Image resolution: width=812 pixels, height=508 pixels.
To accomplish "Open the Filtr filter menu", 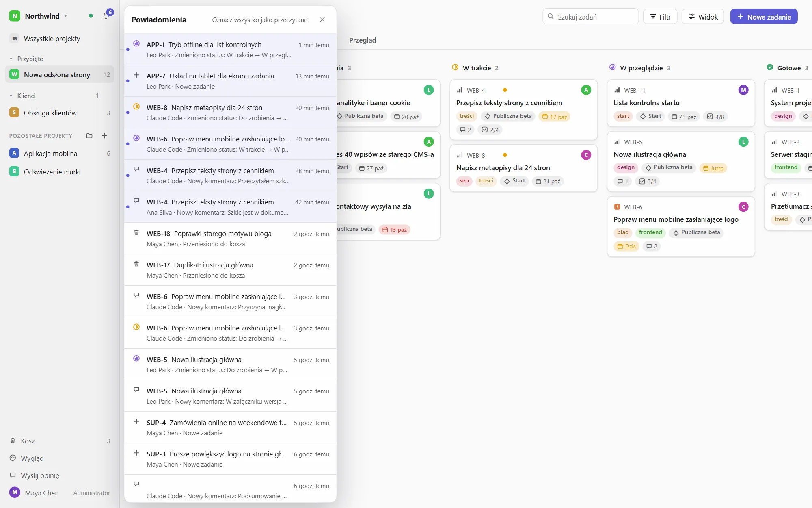I will [660, 17].
